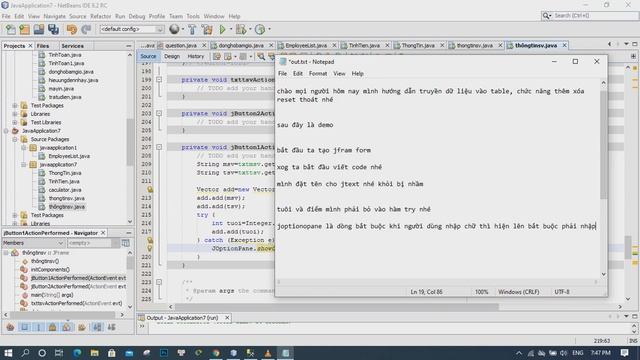
Task: Click the New Project toolbar icon
Action: pyautogui.click(x=24, y=29)
